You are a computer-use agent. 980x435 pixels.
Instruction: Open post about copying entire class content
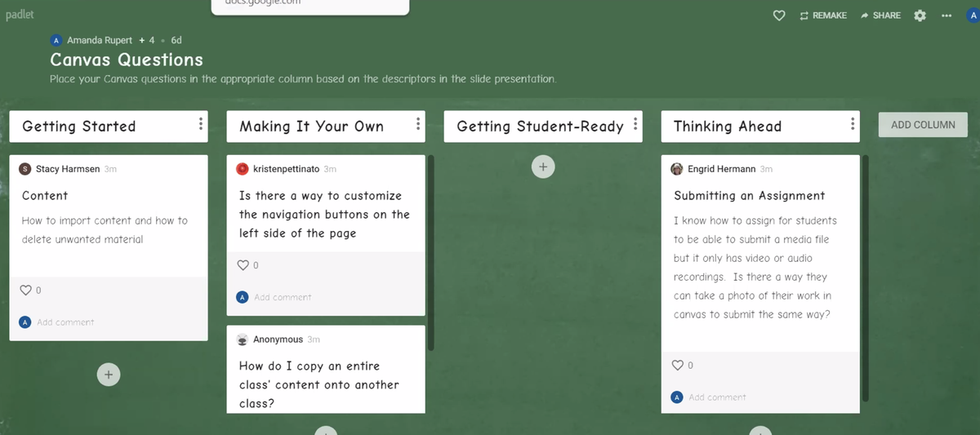(319, 384)
